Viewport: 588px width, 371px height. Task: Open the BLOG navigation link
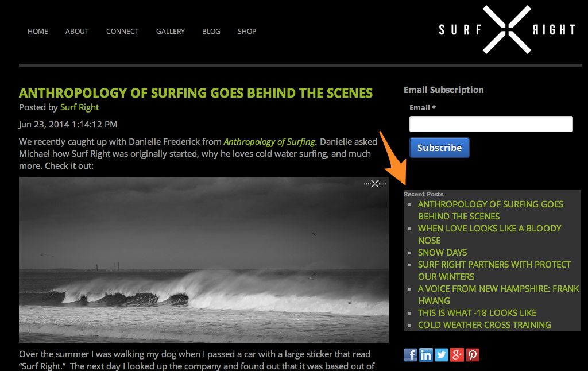click(x=211, y=32)
